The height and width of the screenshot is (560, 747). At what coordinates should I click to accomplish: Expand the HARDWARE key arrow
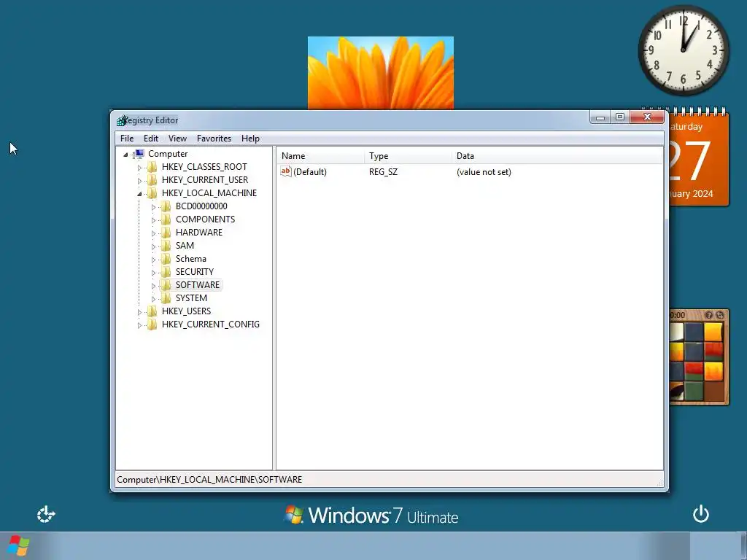[153, 233]
